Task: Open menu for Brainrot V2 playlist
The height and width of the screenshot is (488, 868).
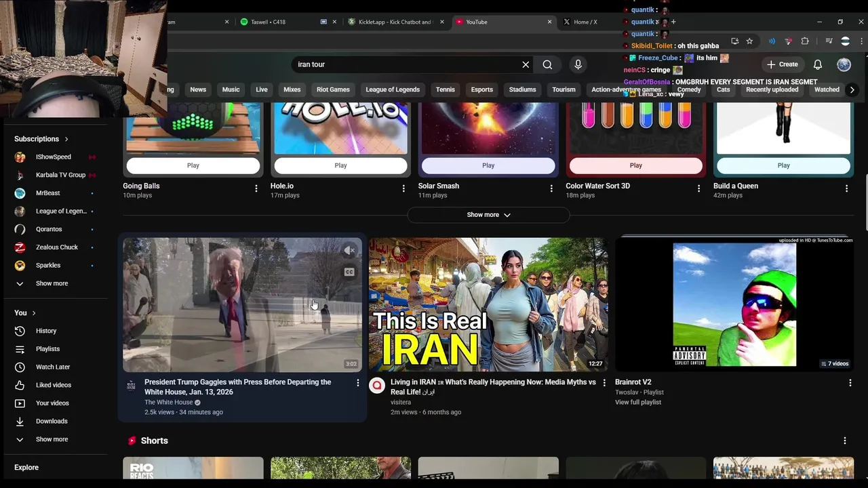Action: click(850, 383)
